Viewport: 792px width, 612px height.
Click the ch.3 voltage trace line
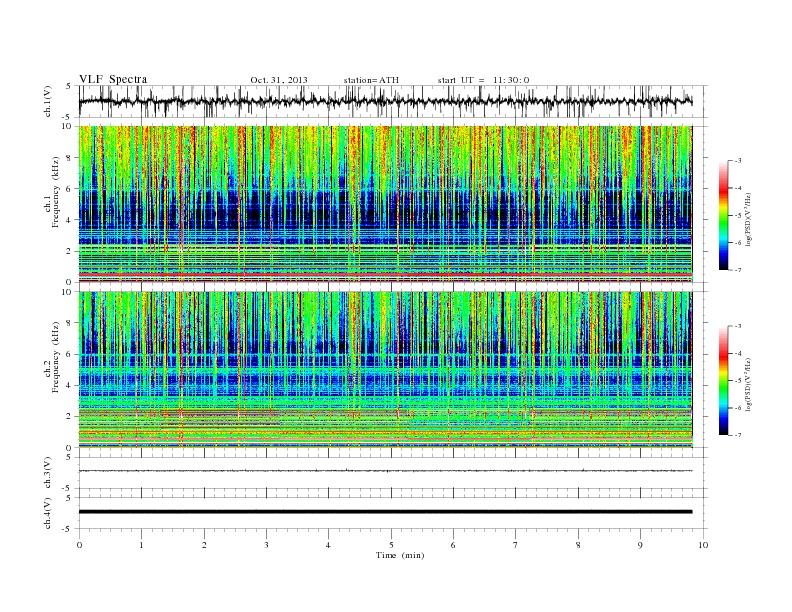point(385,471)
